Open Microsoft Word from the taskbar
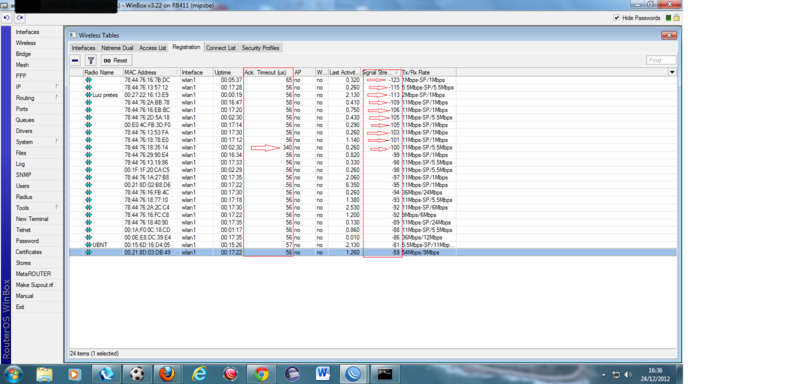The height and width of the screenshot is (384, 800). (322, 374)
